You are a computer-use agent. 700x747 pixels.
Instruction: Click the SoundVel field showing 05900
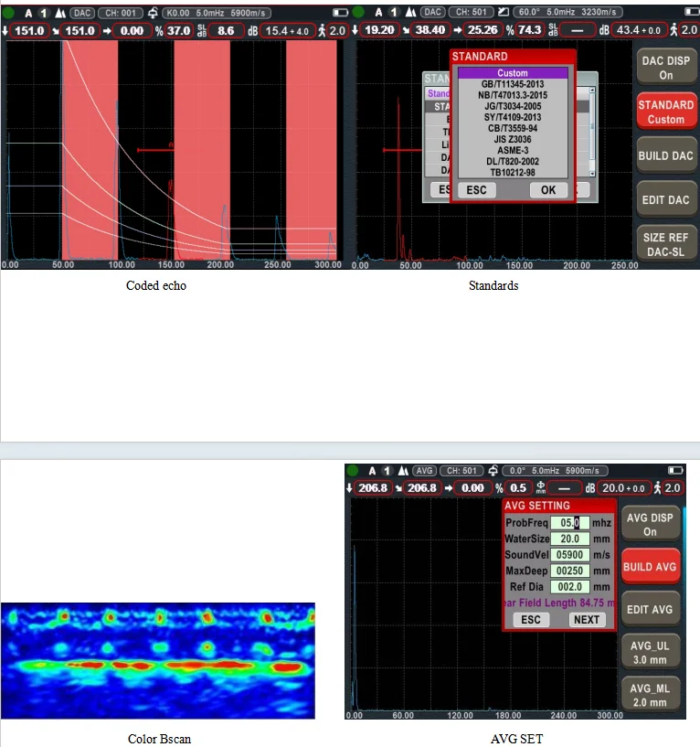569,555
